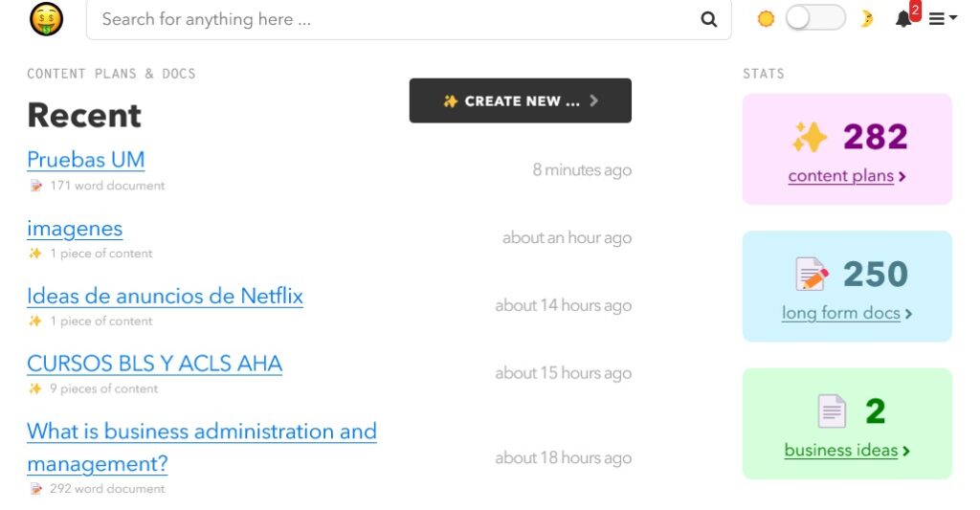Viewport: 980px width, 510px height.
Task: Open the imagenes content plan
Action: tap(75, 229)
